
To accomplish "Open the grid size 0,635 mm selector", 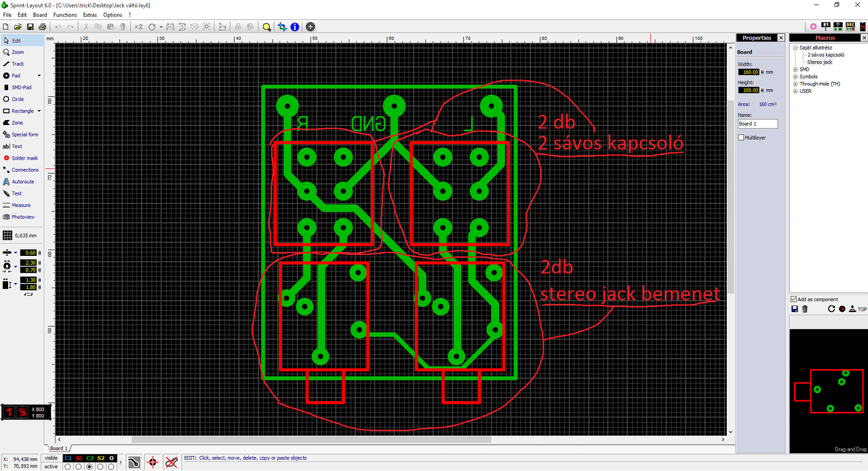I will (20, 235).
